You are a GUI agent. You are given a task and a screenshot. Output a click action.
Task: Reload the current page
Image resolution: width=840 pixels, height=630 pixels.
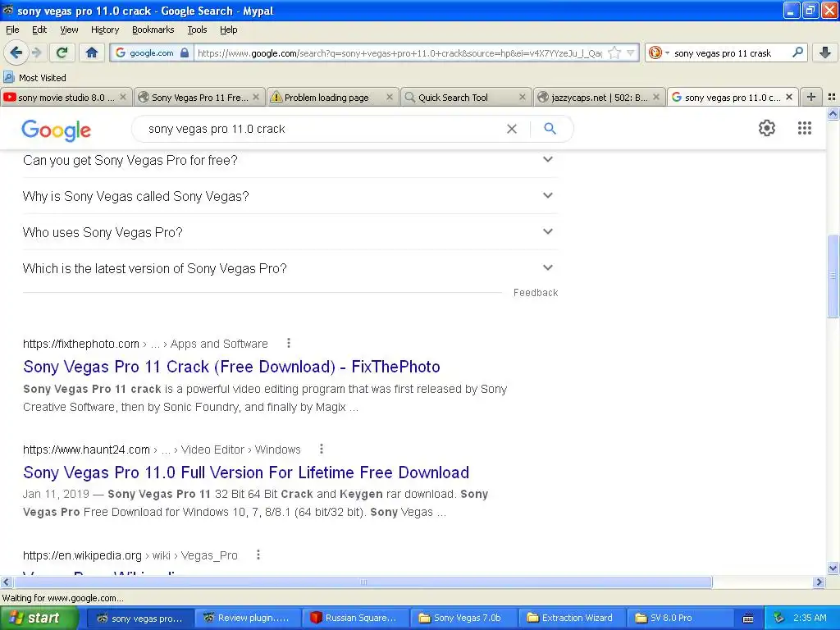[62, 52]
